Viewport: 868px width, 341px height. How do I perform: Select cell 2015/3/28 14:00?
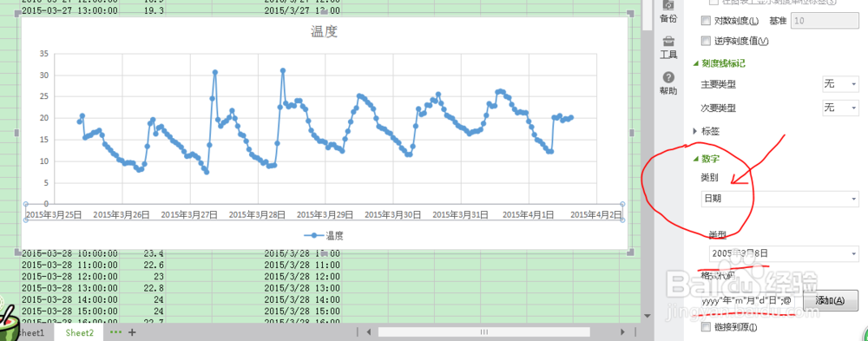point(302,299)
